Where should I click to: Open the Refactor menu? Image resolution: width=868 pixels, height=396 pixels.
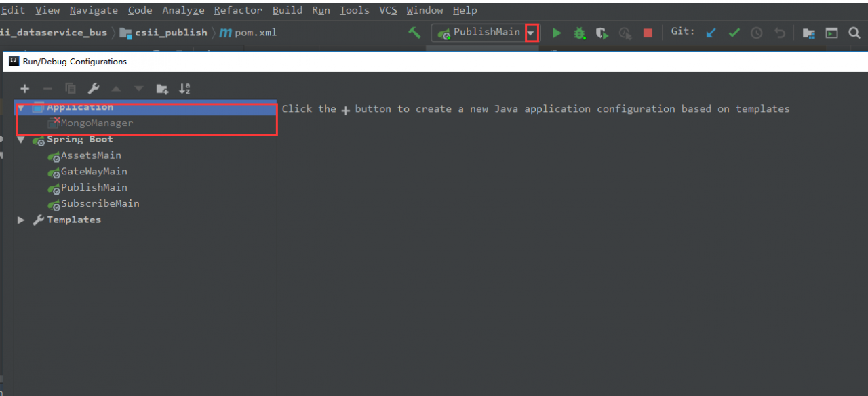click(238, 10)
